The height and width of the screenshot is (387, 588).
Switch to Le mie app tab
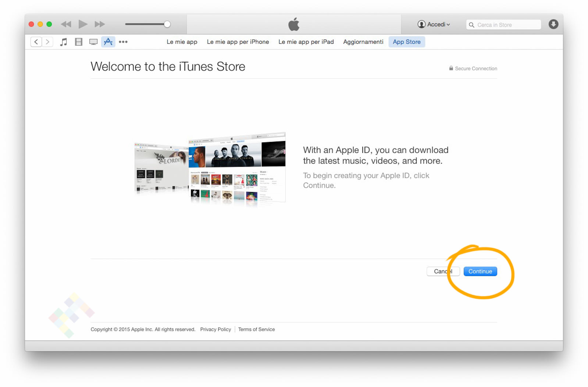coord(182,42)
